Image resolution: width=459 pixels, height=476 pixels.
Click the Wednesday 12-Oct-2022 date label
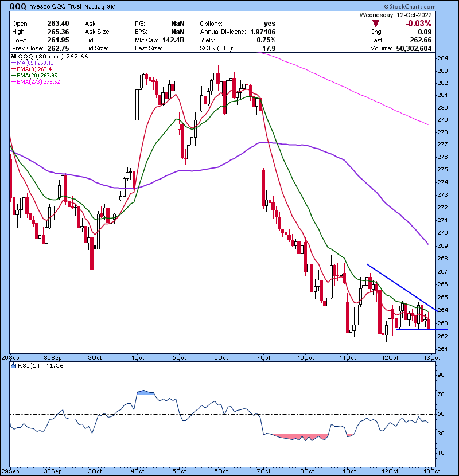[x=395, y=15]
